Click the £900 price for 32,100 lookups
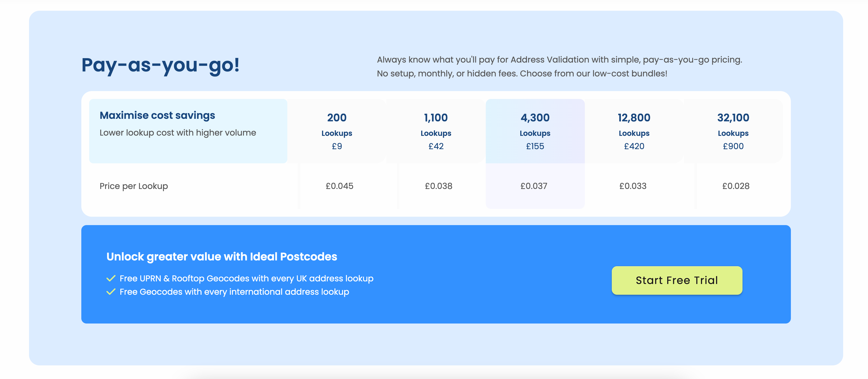 (x=733, y=146)
